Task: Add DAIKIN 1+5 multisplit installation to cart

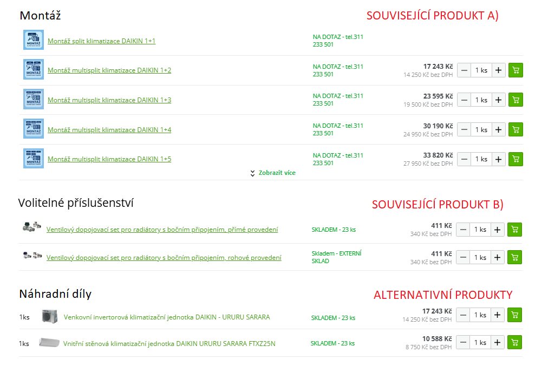Action: click(x=516, y=159)
